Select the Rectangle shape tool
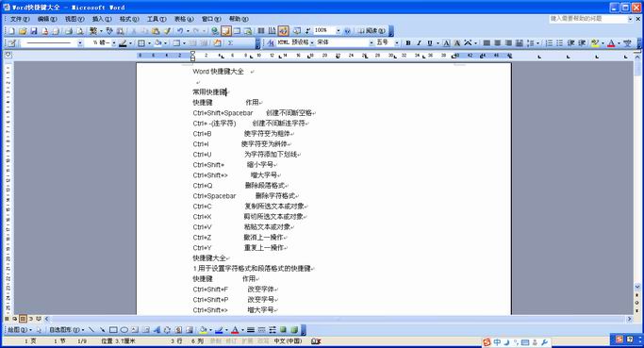The image size is (644, 348). coord(113,330)
